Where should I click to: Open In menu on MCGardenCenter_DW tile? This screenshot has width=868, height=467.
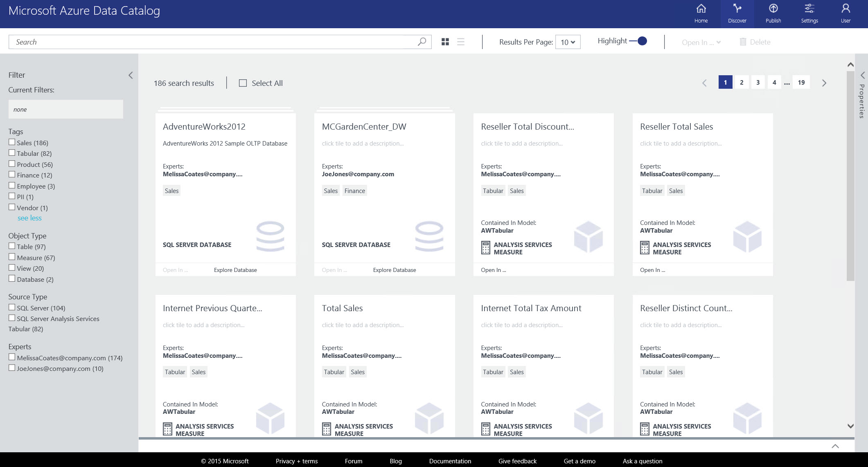334,270
